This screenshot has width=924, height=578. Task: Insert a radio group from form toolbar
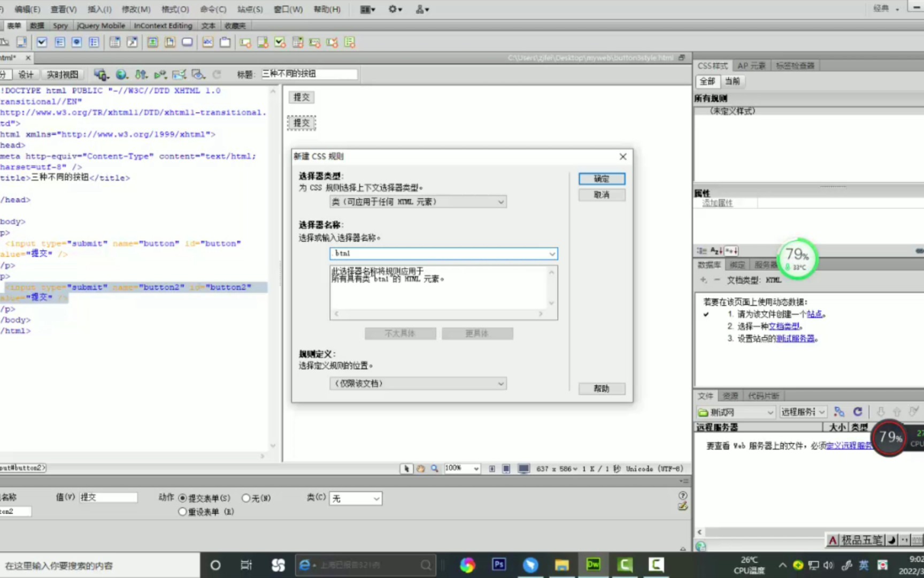[x=94, y=42]
